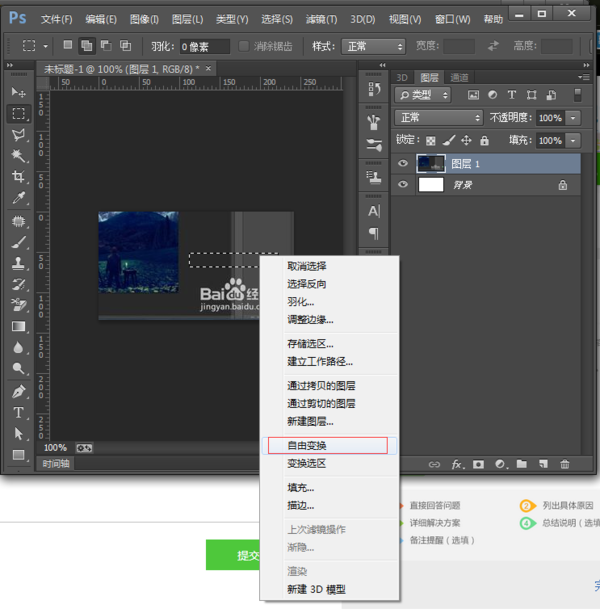The image size is (600, 613).
Task: Select the Gradient tool
Action: 18,326
